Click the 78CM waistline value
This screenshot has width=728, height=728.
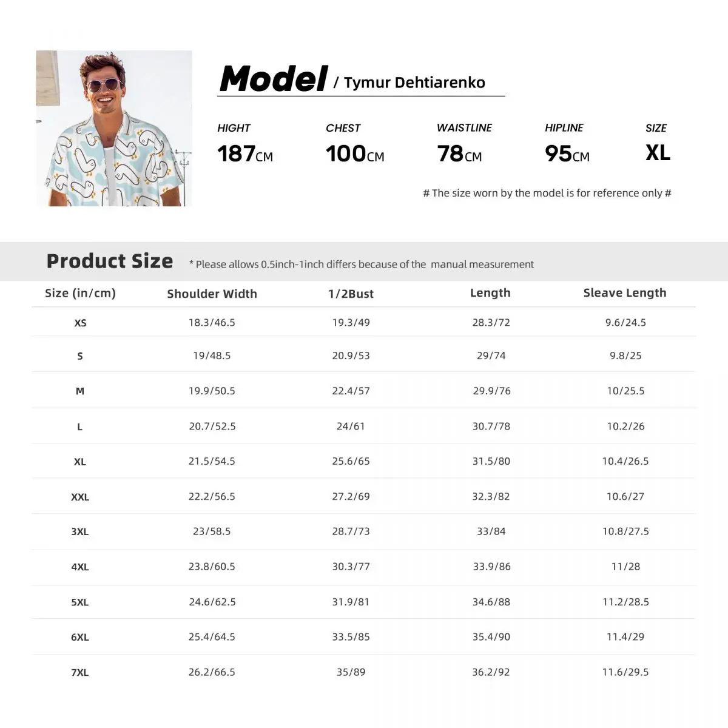[459, 154]
